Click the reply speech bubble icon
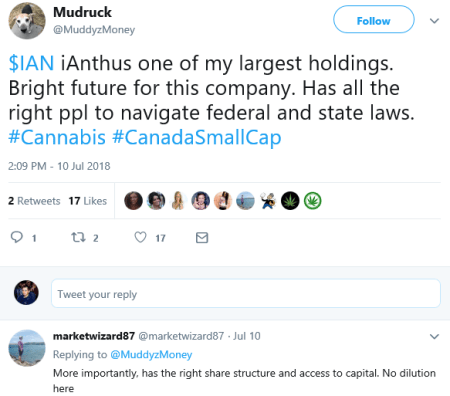 (x=17, y=237)
